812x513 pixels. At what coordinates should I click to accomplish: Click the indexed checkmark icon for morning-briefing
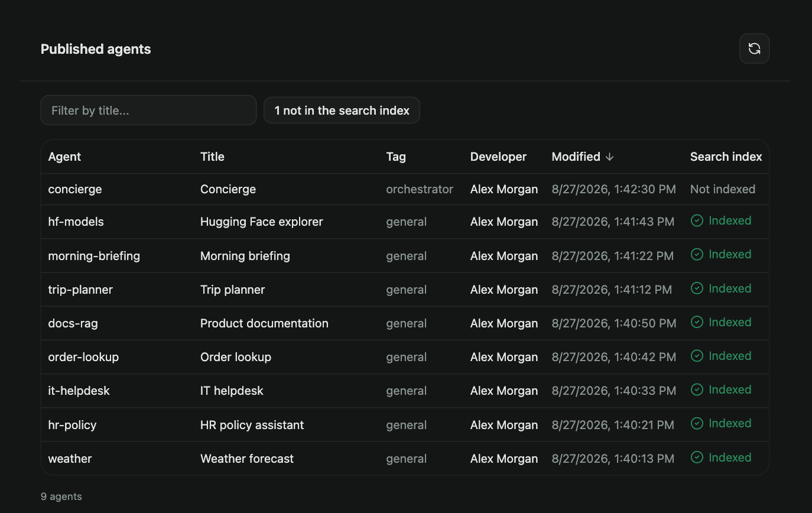pos(697,254)
